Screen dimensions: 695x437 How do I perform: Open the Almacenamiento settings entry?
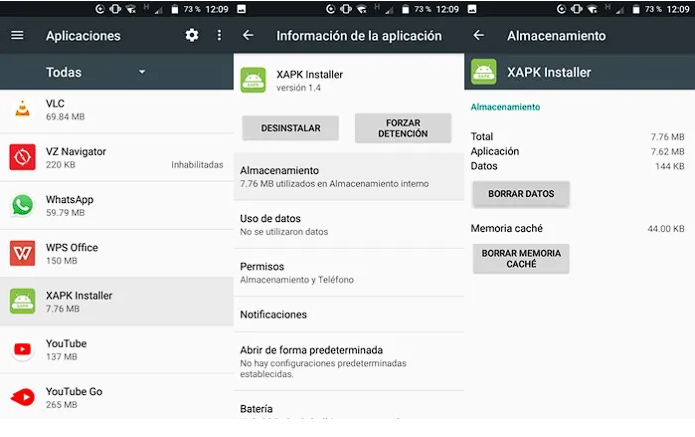349,176
